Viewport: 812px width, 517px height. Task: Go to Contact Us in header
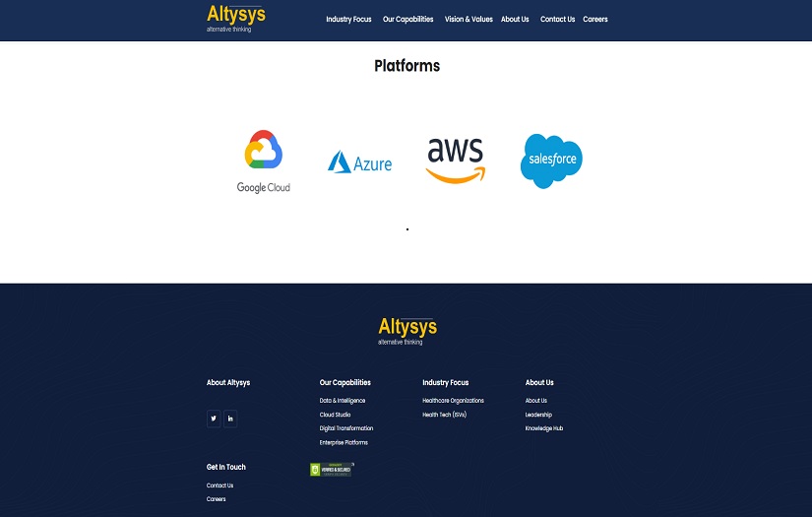click(x=557, y=19)
